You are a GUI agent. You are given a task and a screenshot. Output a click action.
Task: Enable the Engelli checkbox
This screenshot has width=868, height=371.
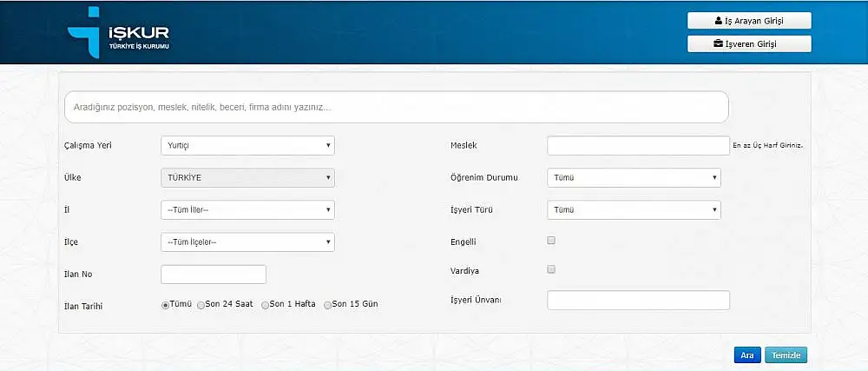[x=551, y=241]
